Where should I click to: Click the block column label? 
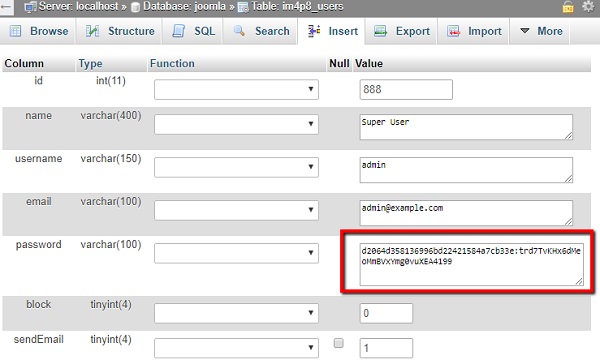[38, 304]
